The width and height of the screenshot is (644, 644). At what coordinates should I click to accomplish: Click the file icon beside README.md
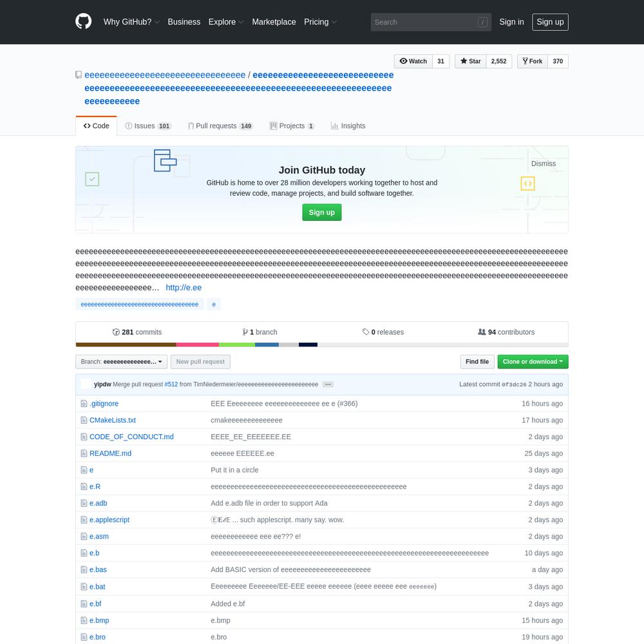(84, 453)
